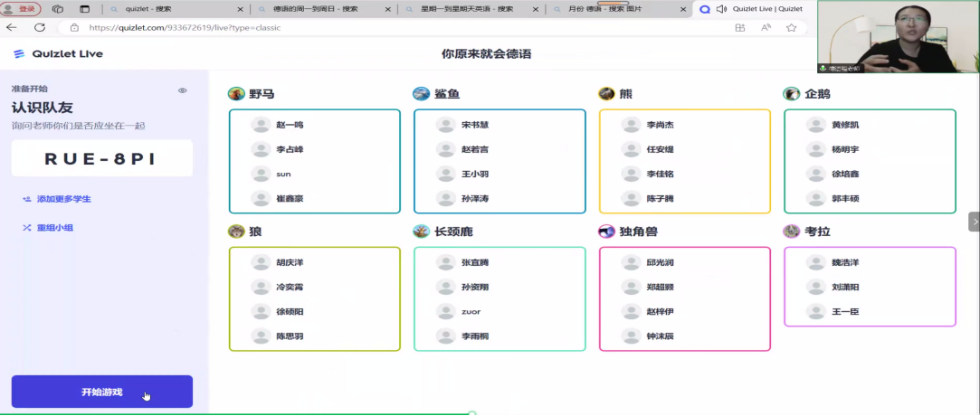Click 添加更多学生 to add students
980x416 pixels.
click(63, 199)
